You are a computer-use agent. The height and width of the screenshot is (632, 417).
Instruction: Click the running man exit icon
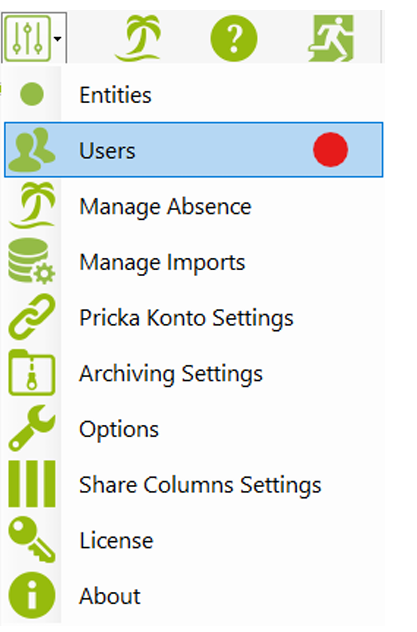click(x=331, y=38)
